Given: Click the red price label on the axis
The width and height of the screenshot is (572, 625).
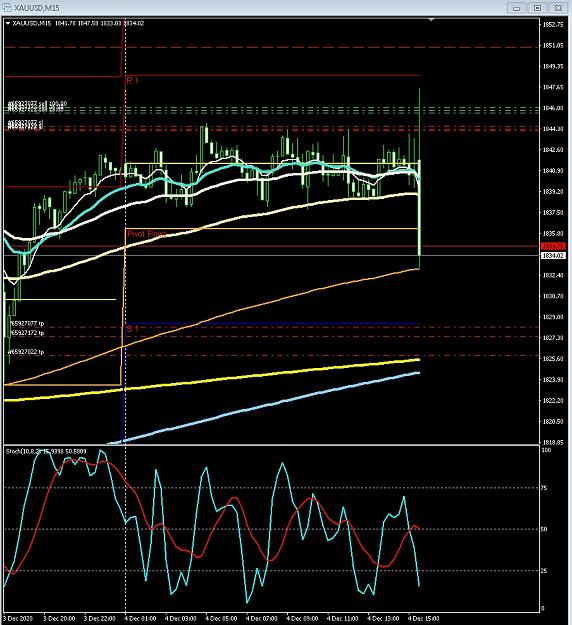Looking at the screenshot, I should click(553, 246).
